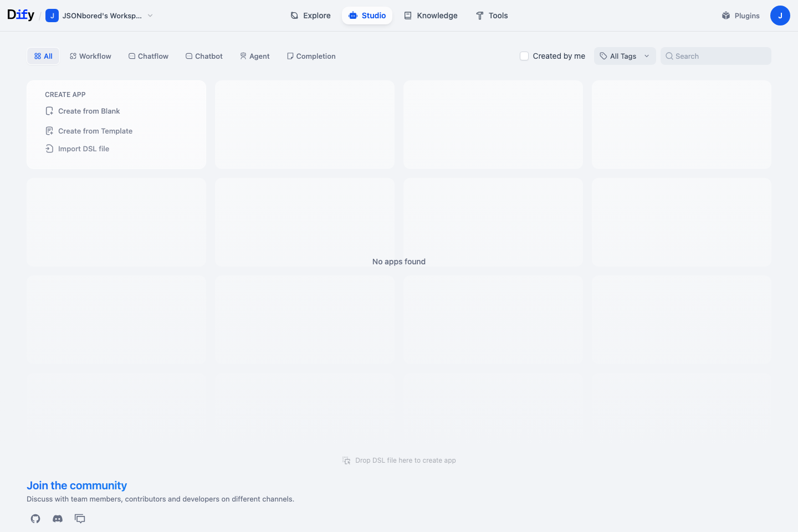Screen dimensions: 798x532
Task: Click the Drop DSL file here area
Action: 399,461
